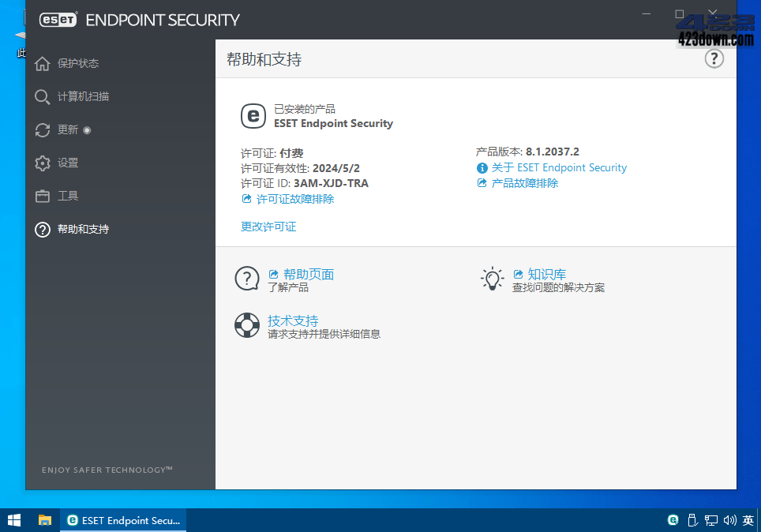Click the USB safely remove tray icon
Viewport: 761px width, 532px height.
692,520
